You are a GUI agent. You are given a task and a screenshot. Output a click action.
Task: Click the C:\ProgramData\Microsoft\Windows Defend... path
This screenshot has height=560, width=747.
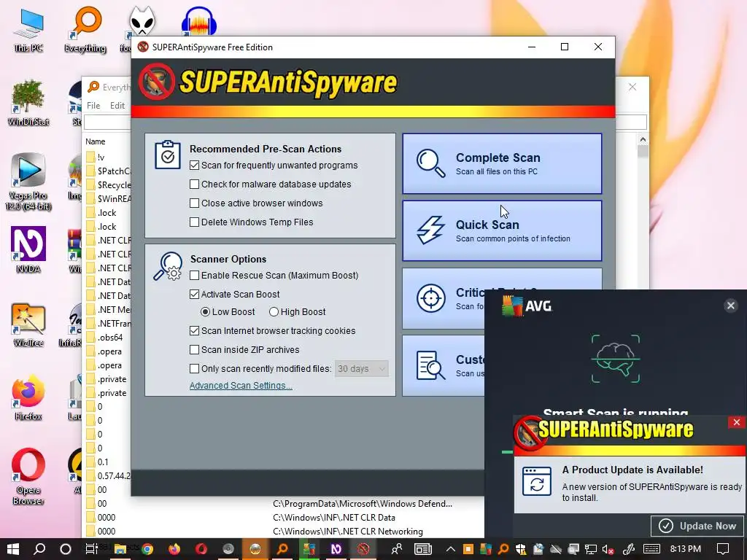(x=363, y=503)
